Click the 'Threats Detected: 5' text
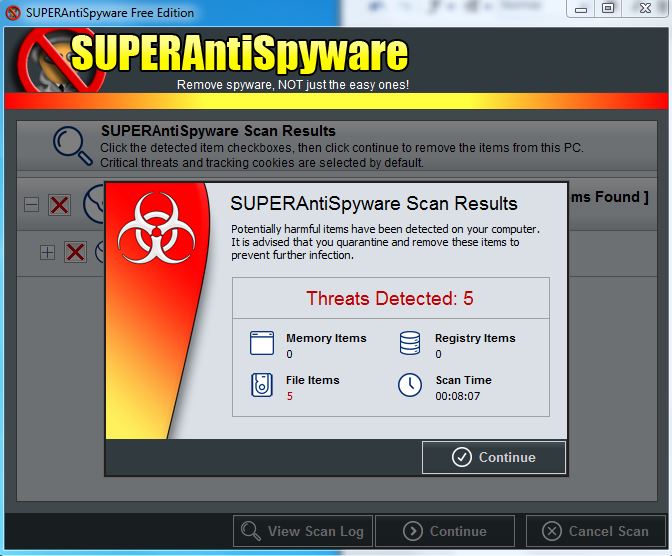Screen dimensions: 672x556 [390, 298]
